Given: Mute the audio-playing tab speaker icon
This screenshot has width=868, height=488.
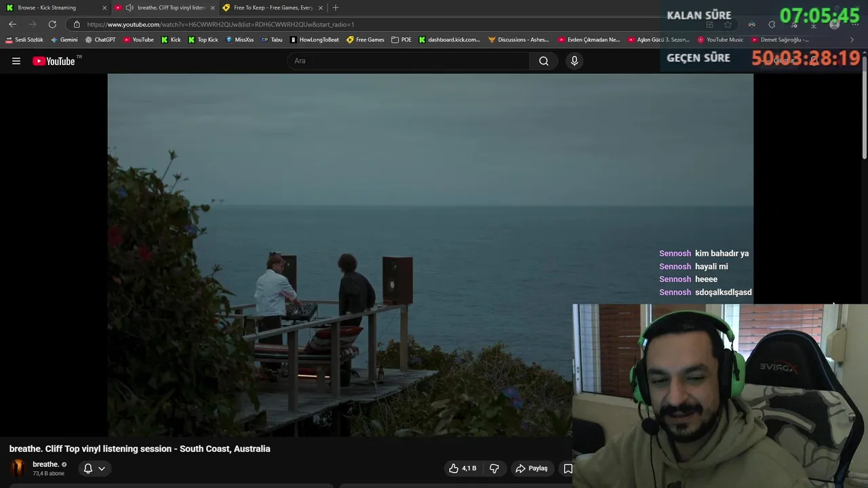Looking at the screenshot, I should [129, 7].
